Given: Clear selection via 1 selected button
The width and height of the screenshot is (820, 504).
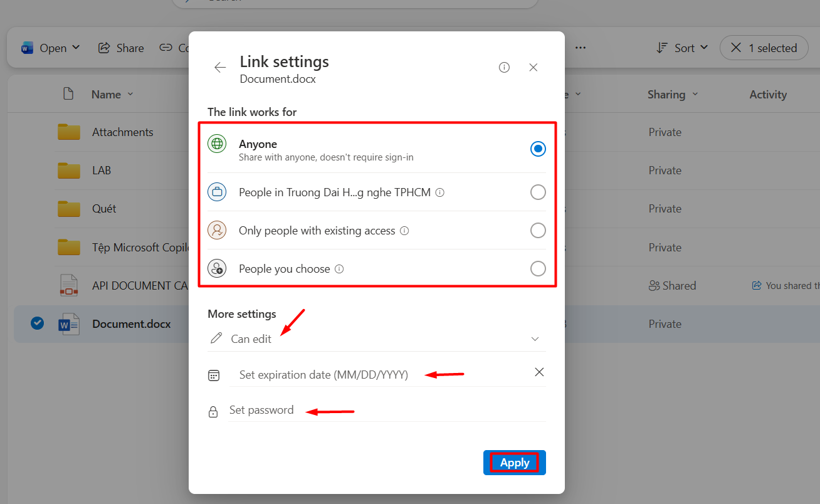Looking at the screenshot, I should [764, 48].
